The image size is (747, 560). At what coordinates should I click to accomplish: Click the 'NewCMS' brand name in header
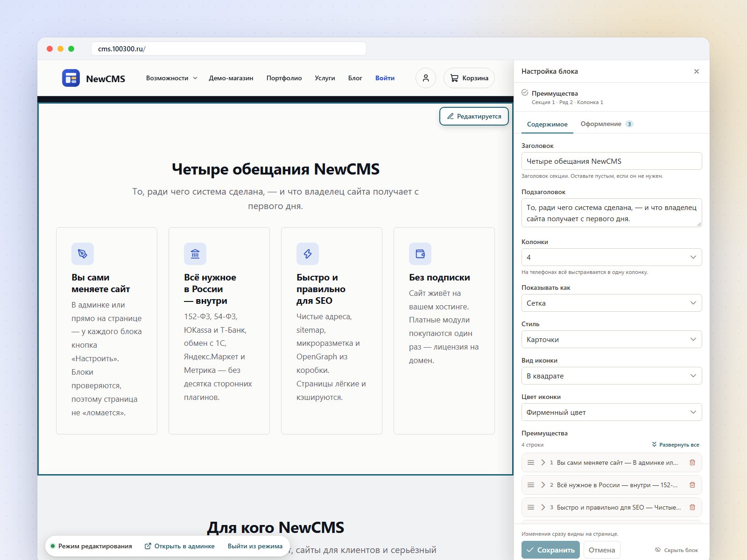(106, 78)
